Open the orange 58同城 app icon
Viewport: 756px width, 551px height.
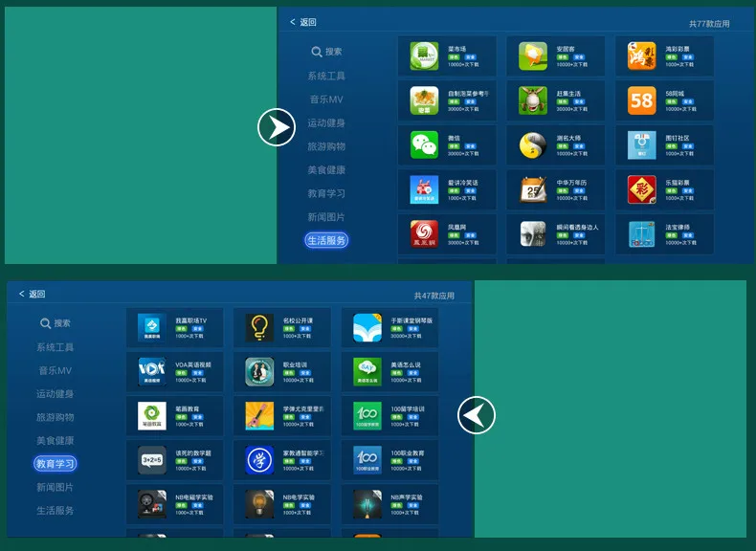642,100
